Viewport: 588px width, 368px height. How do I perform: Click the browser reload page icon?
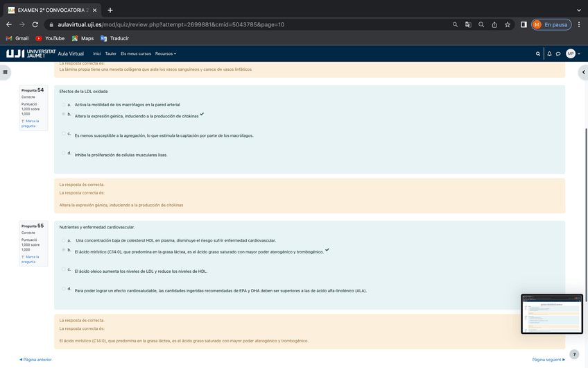[35, 24]
